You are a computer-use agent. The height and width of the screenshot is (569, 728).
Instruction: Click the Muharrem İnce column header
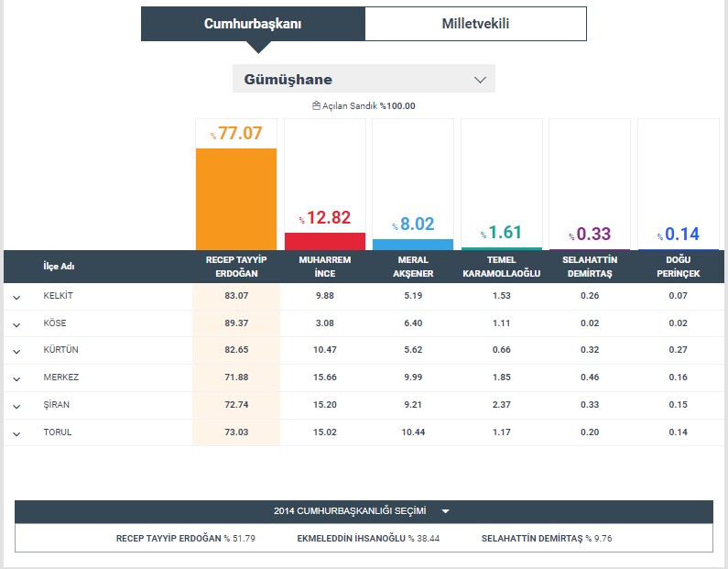point(324,267)
